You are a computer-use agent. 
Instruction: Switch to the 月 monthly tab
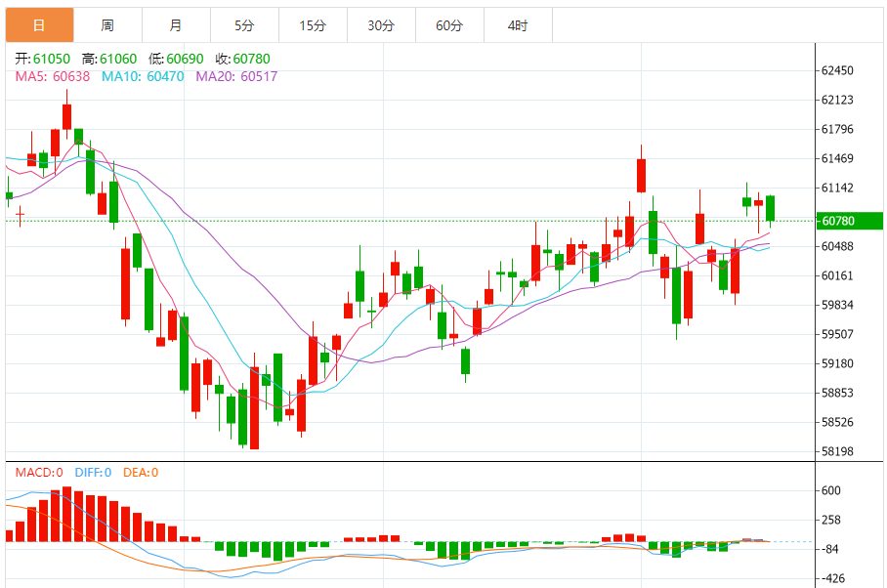[x=176, y=24]
